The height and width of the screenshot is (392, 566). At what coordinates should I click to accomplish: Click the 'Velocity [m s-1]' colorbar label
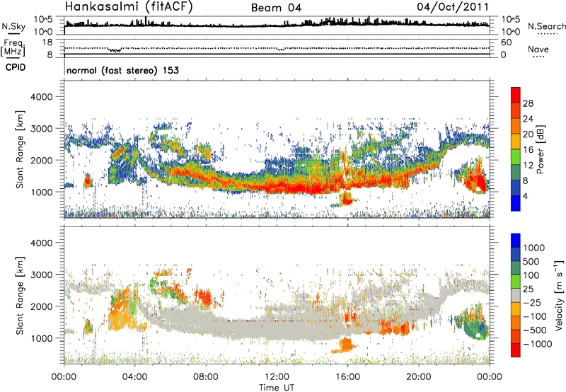tap(559, 295)
